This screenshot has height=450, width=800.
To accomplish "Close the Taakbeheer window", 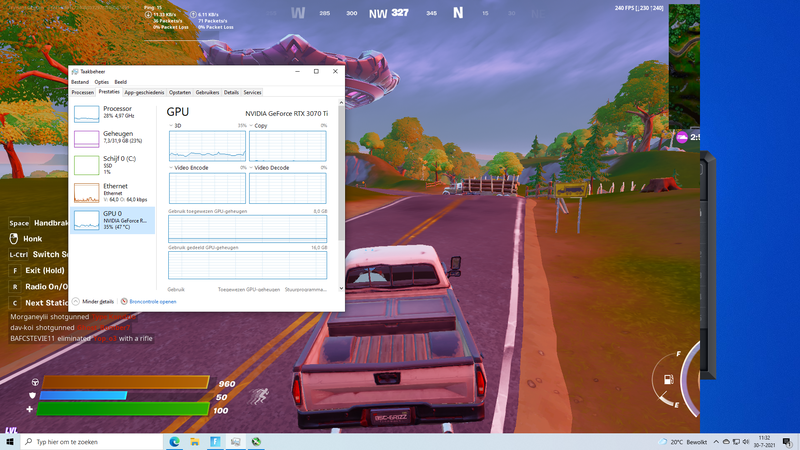I will pos(335,71).
